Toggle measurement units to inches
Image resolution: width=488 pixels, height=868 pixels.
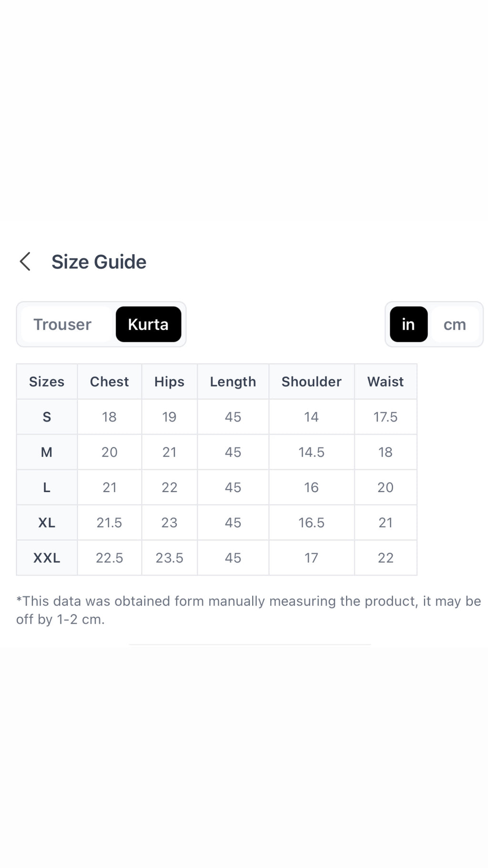(408, 324)
